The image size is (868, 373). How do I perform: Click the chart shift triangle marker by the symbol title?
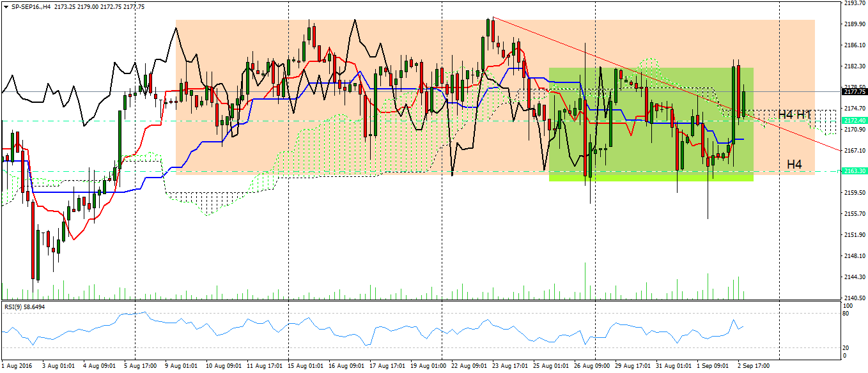(6, 6)
